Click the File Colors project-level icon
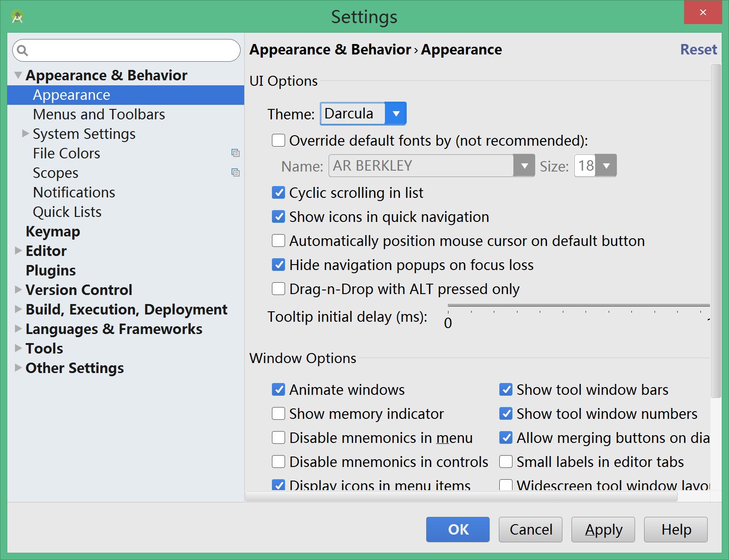The width and height of the screenshot is (729, 560). pyautogui.click(x=235, y=153)
